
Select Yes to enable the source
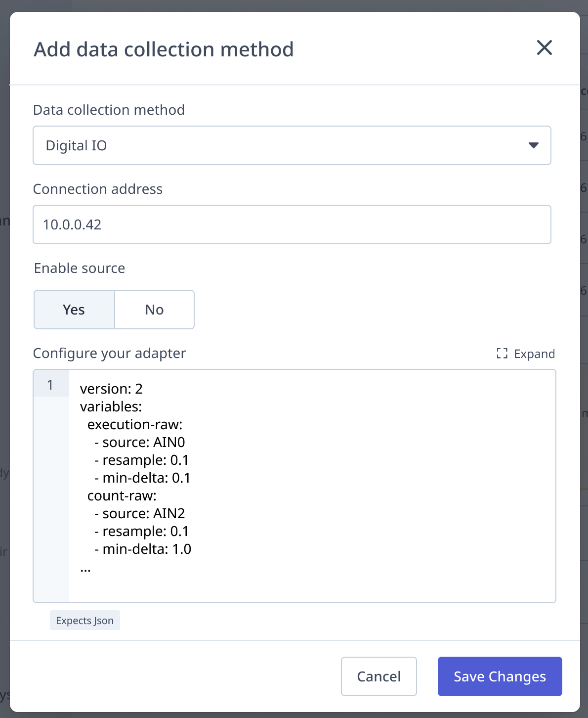click(x=74, y=309)
